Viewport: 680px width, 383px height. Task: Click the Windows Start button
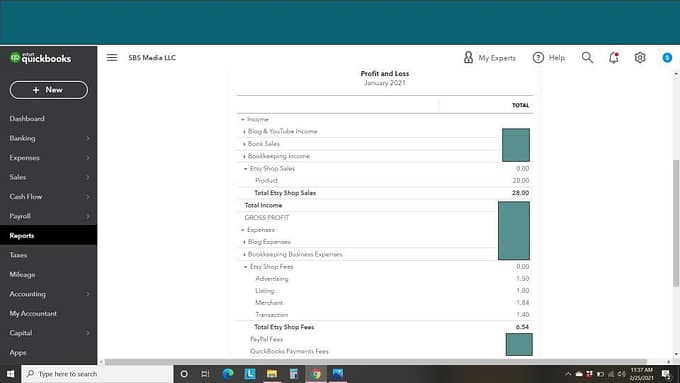click(10, 374)
